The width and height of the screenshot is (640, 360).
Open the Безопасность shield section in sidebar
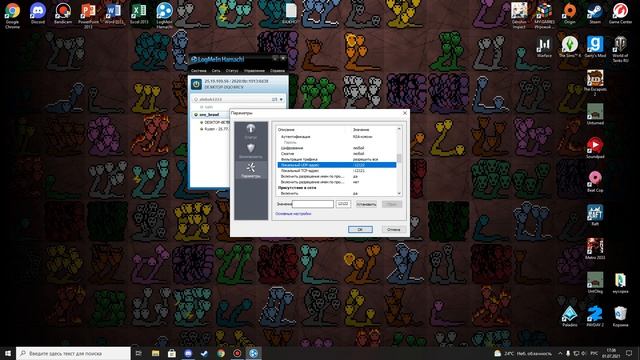pos(251,151)
